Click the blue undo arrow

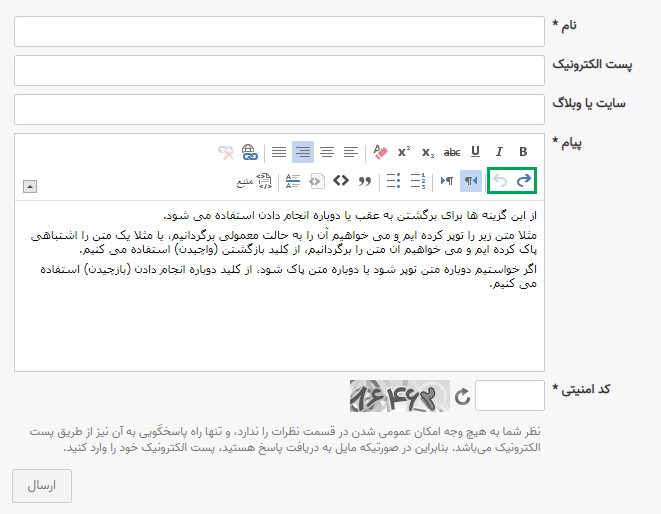pos(524,181)
